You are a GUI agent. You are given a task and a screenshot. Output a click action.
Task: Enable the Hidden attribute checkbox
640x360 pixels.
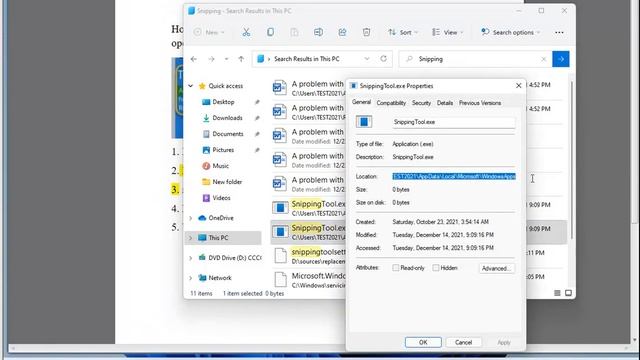tap(436, 268)
